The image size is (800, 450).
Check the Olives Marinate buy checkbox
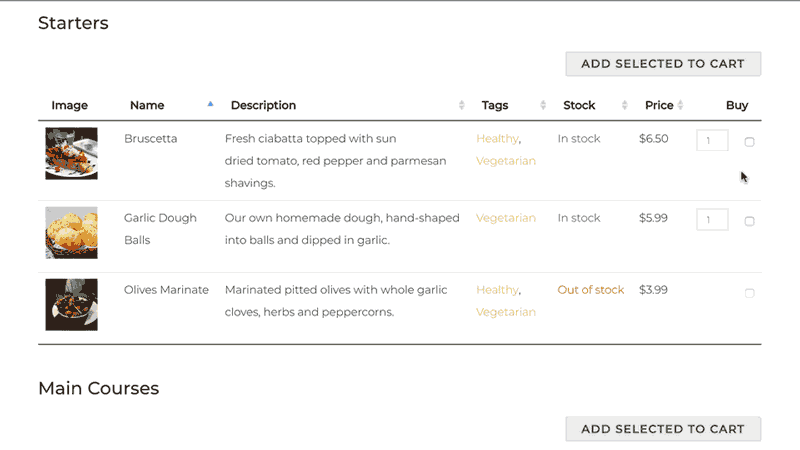pos(750,293)
